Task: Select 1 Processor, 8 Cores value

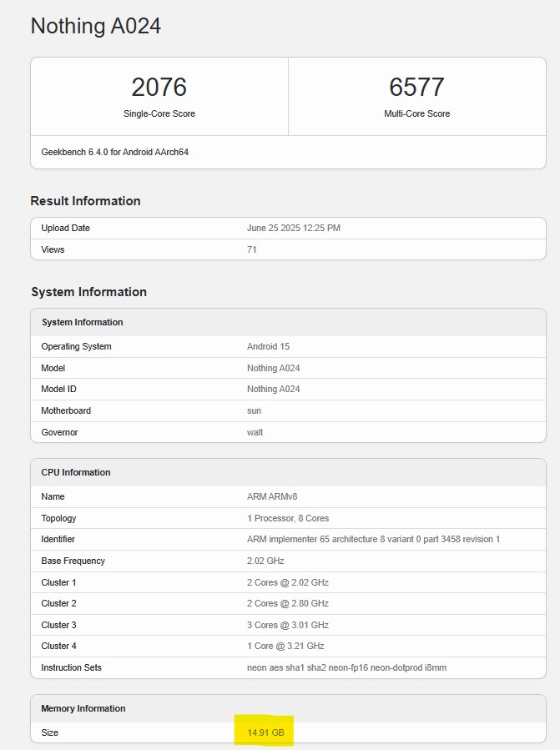Action: coord(288,518)
